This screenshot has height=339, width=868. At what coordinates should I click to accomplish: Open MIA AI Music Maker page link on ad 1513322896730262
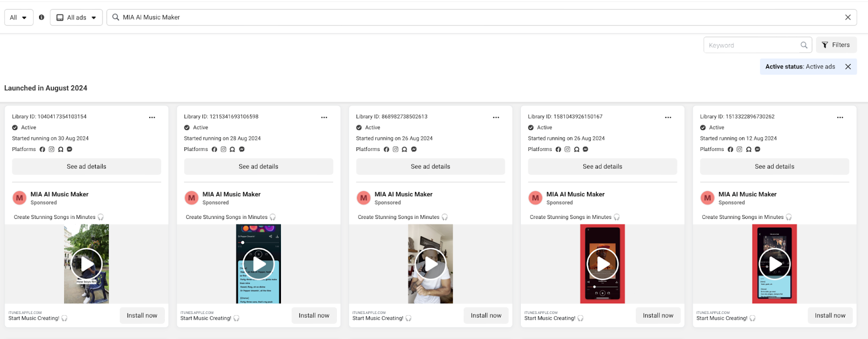coord(748,194)
